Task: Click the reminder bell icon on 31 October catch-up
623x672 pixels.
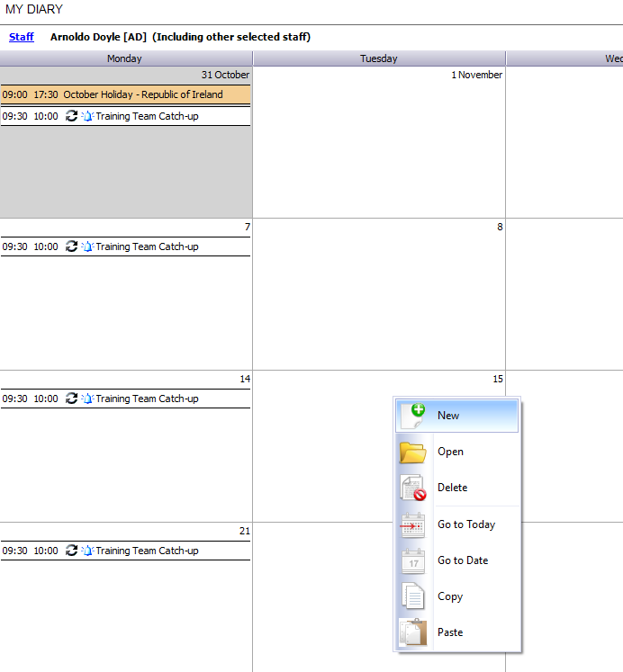Action: pos(87,116)
